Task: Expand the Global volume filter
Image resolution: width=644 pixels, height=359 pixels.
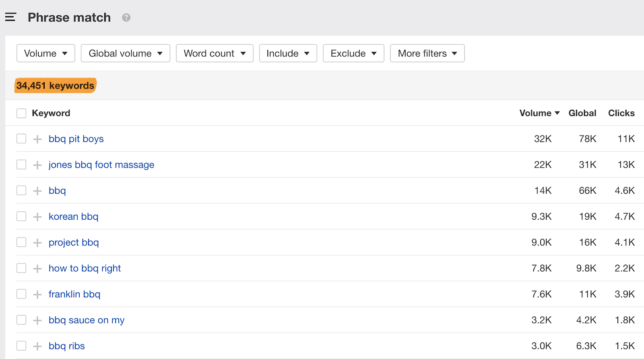Action: point(125,54)
